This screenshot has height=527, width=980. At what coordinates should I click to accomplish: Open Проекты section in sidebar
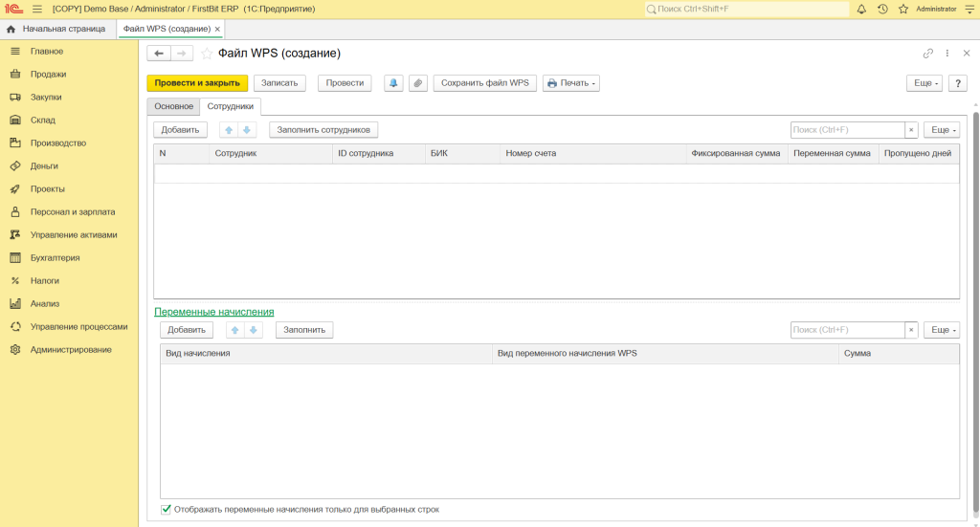[69, 189]
